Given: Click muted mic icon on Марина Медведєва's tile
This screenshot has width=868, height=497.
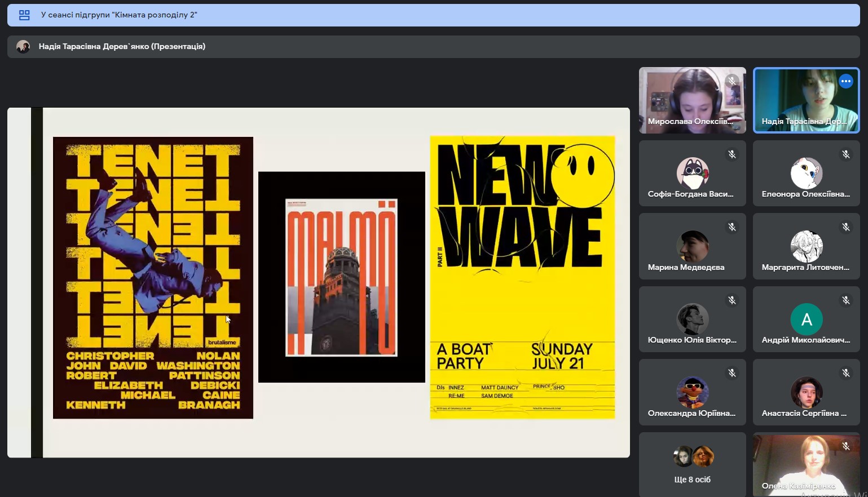Looking at the screenshot, I should coord(732,227).
